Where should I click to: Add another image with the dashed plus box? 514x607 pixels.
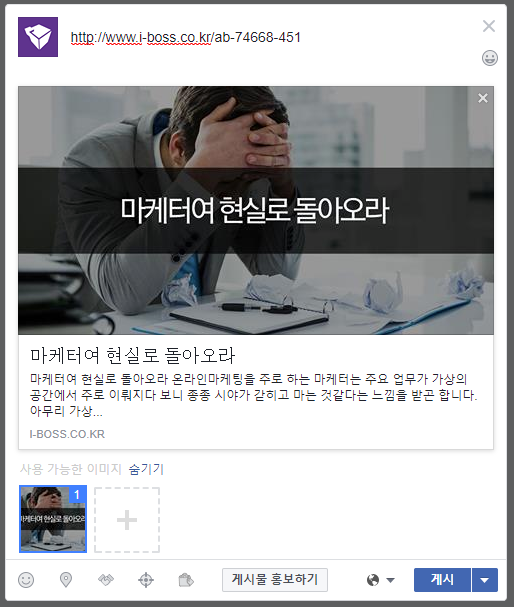pyautogui.click(x=127, y=520)
